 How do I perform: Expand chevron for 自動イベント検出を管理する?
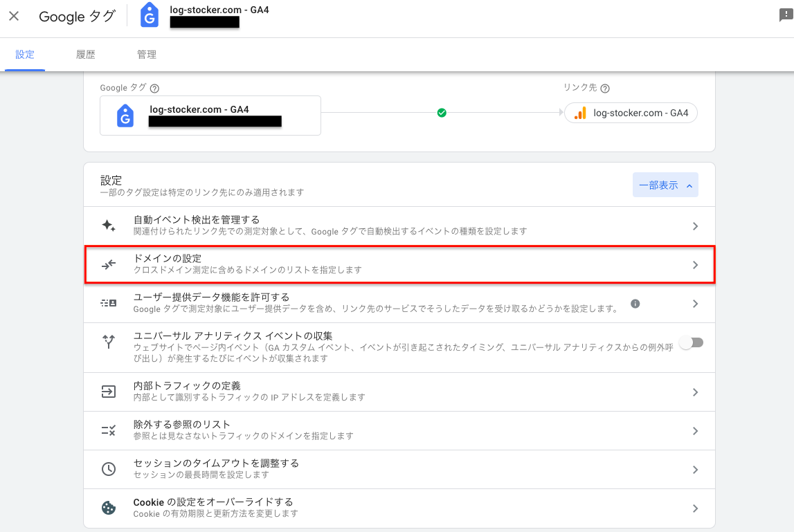[x=695, y=226]
